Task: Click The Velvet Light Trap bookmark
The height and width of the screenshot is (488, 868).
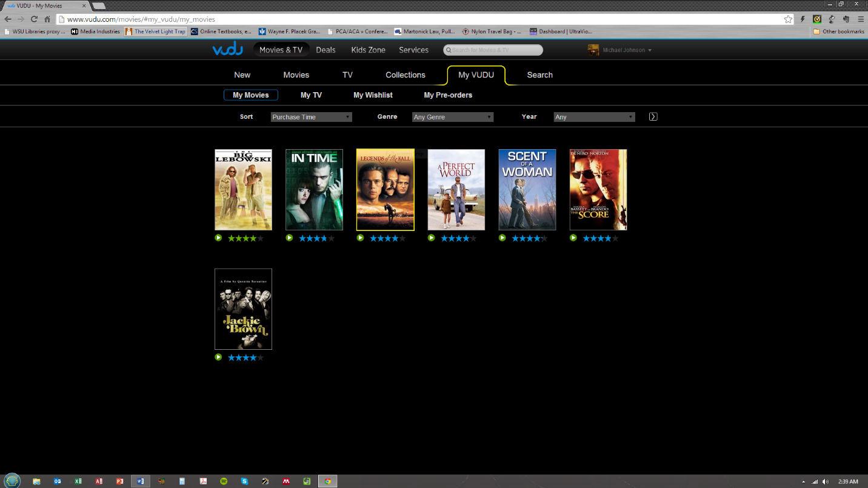Action: (156, 32)
